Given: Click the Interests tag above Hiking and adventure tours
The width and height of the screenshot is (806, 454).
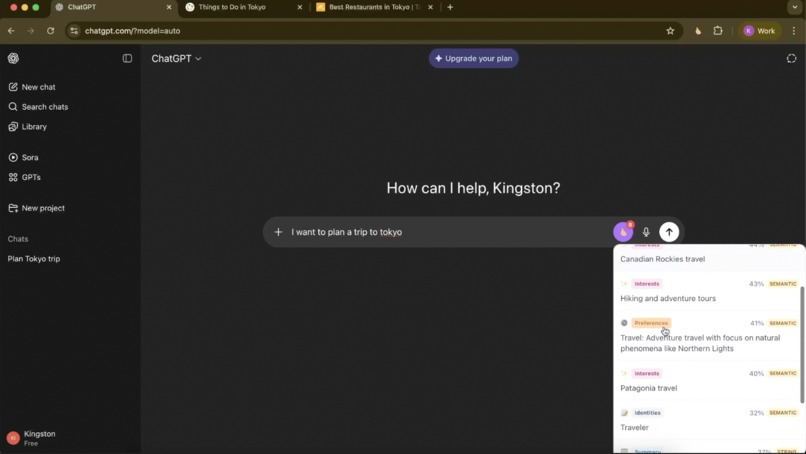Looking at the screenshot, I should click(x=647, y=283).
